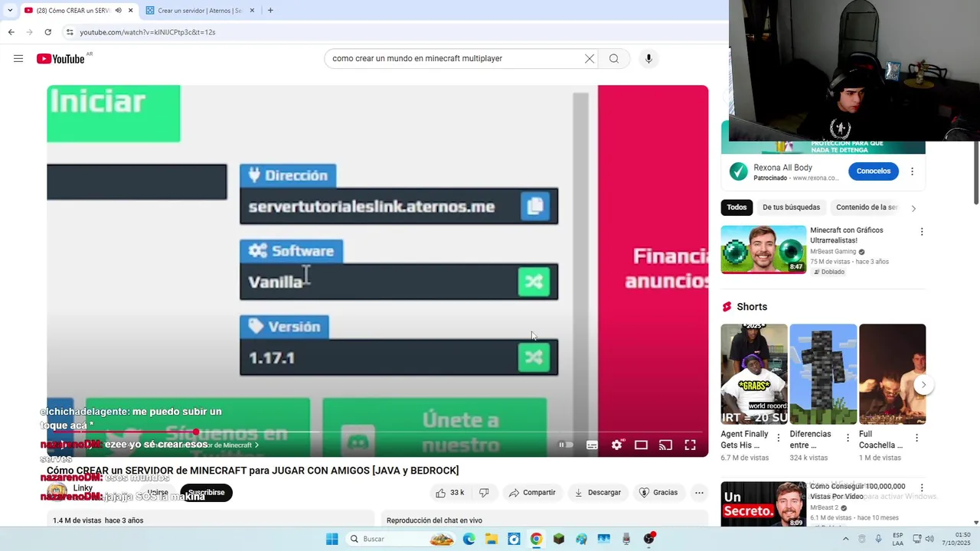
Task: Clear the search box with the X icon
Action: (590, 59)
